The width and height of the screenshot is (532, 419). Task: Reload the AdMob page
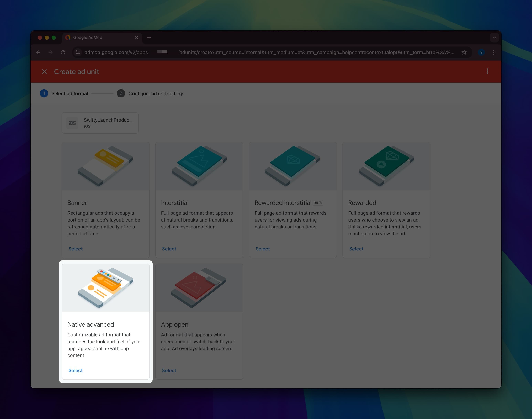[63, 52]
